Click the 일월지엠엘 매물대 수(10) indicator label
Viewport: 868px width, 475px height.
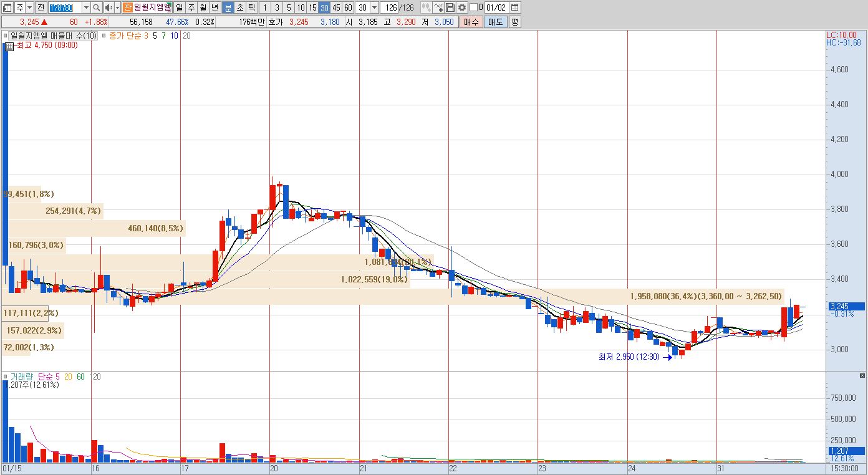point(54,36)
